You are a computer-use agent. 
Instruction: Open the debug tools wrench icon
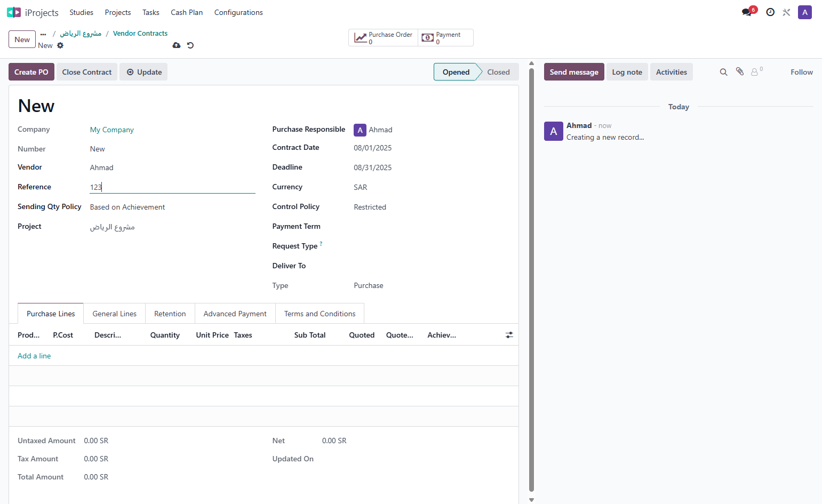(786, 12)
